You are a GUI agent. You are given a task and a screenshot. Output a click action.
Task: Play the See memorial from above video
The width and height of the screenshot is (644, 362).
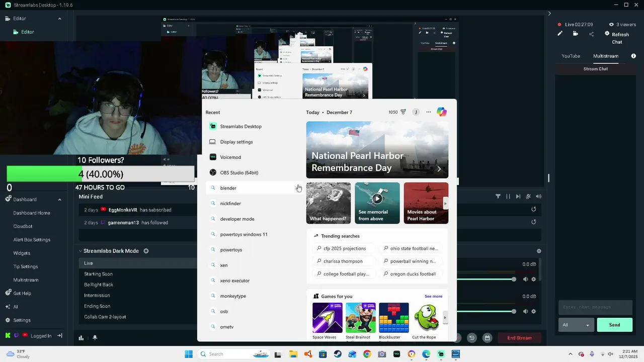[x=377, y=199]
